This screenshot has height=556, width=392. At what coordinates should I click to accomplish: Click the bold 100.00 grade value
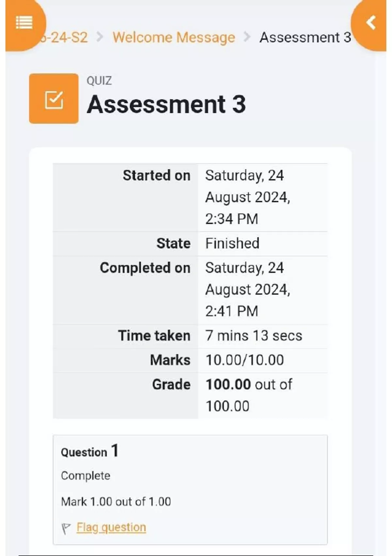(228, 384)
